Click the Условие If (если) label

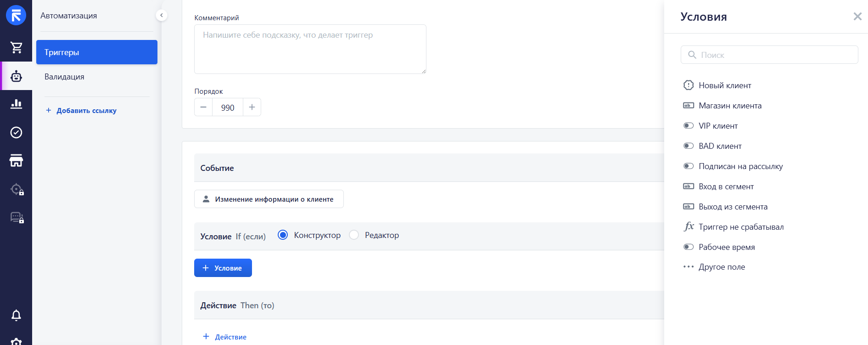coord(233,237)
